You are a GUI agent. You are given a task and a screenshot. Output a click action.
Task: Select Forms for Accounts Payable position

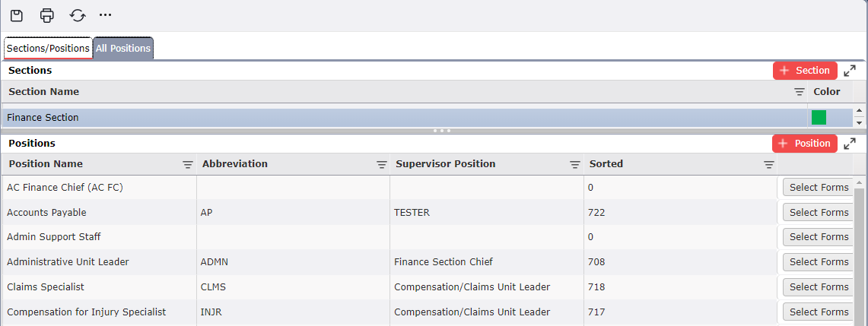click(819, 213)
